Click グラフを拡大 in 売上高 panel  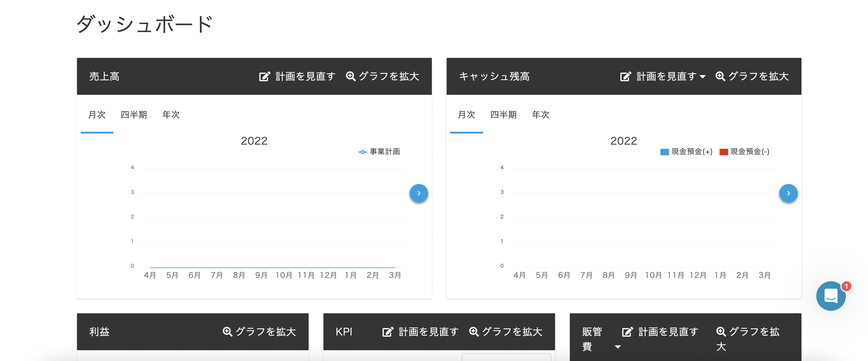(x=383, y=76)
